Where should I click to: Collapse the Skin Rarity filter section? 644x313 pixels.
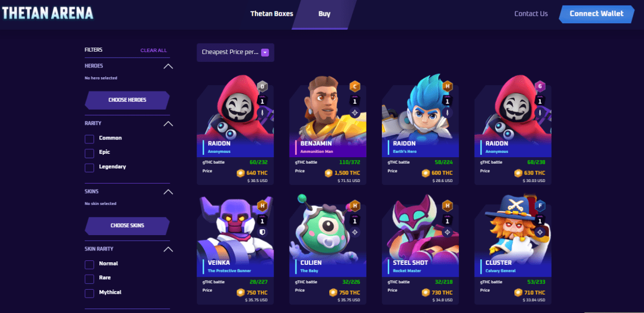pyautogui.click(x=168, y=249)
